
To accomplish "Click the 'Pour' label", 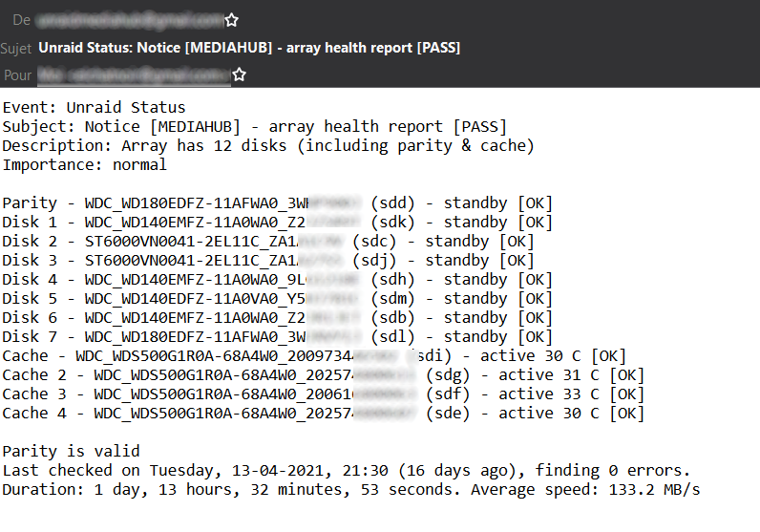I will [x=18, y=75].
